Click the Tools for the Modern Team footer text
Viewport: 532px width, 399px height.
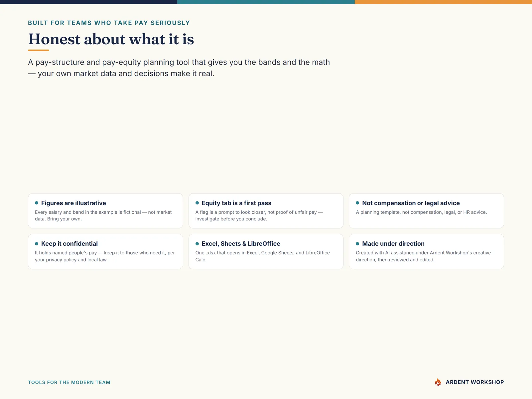point(69,382)
